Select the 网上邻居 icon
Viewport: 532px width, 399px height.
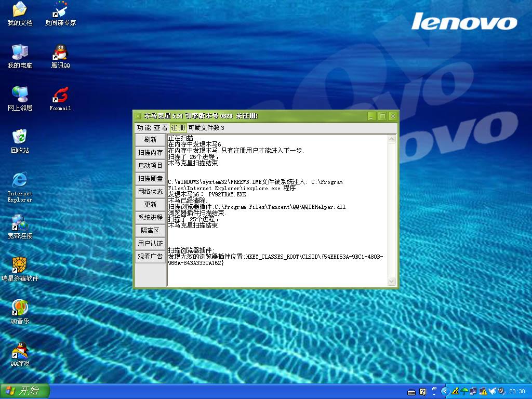(x=20, y=99)
